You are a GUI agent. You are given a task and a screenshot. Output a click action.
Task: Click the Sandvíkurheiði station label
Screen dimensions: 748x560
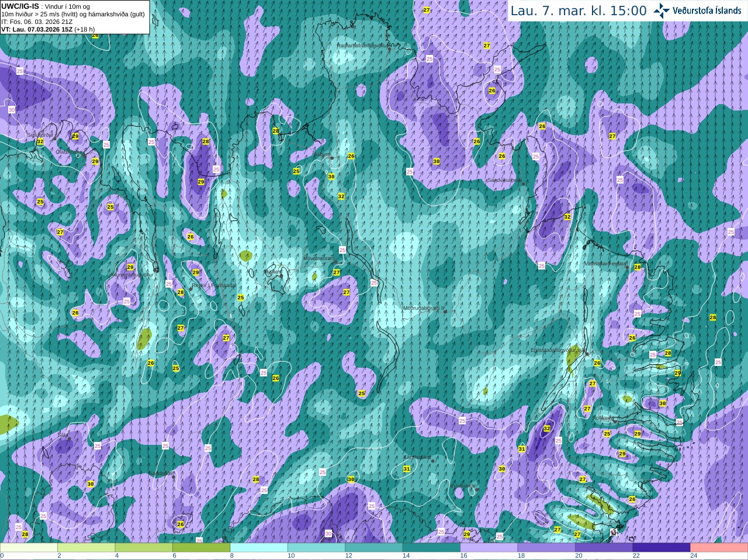(x=504, y=180)
